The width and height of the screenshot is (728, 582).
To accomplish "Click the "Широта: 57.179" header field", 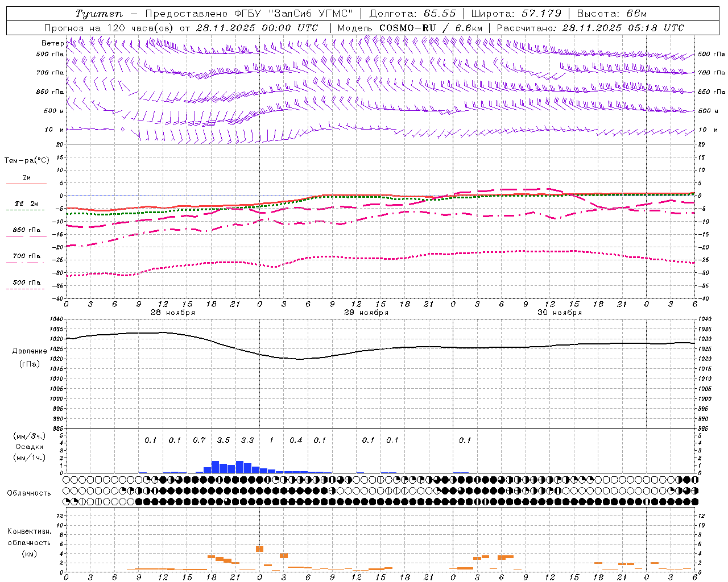I will tap(516, 14).
